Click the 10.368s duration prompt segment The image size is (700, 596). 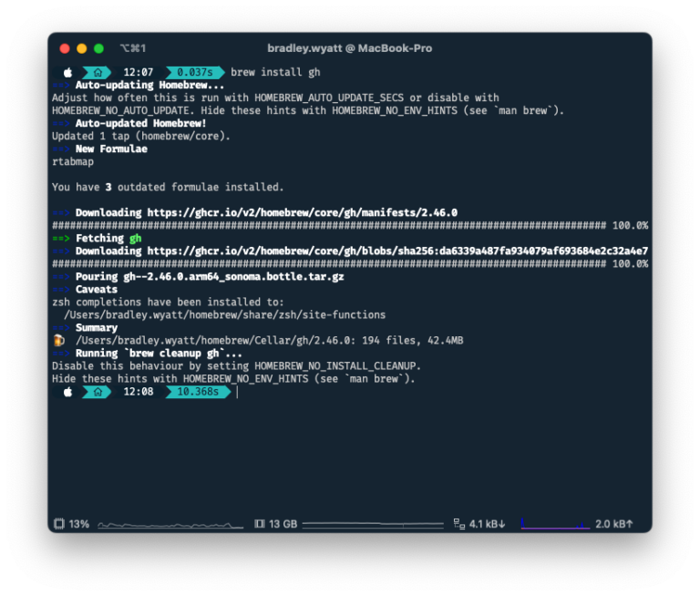197,392
